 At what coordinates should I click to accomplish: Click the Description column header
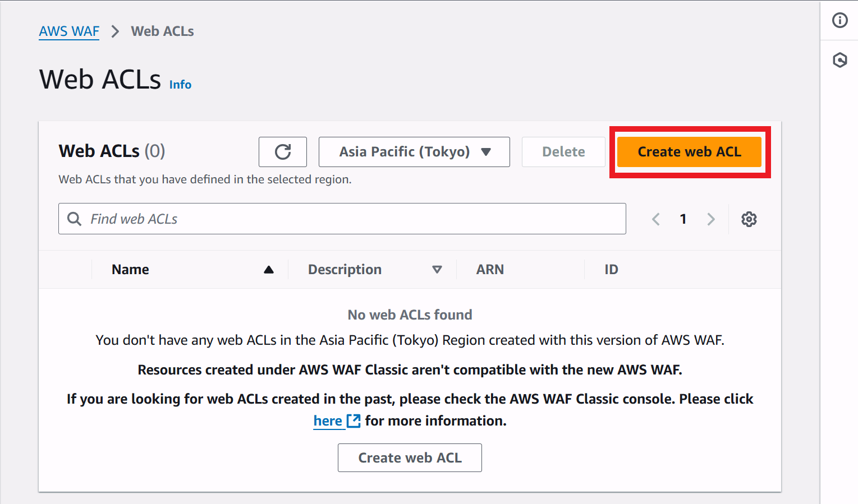345,270
